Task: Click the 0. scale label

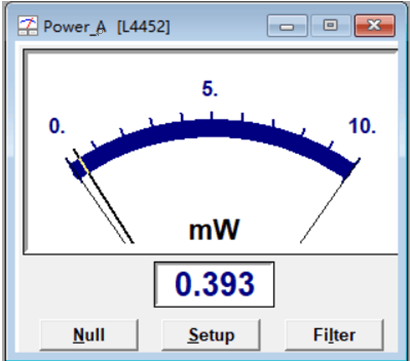Action: pyautogui.click(x=57, y=126)
